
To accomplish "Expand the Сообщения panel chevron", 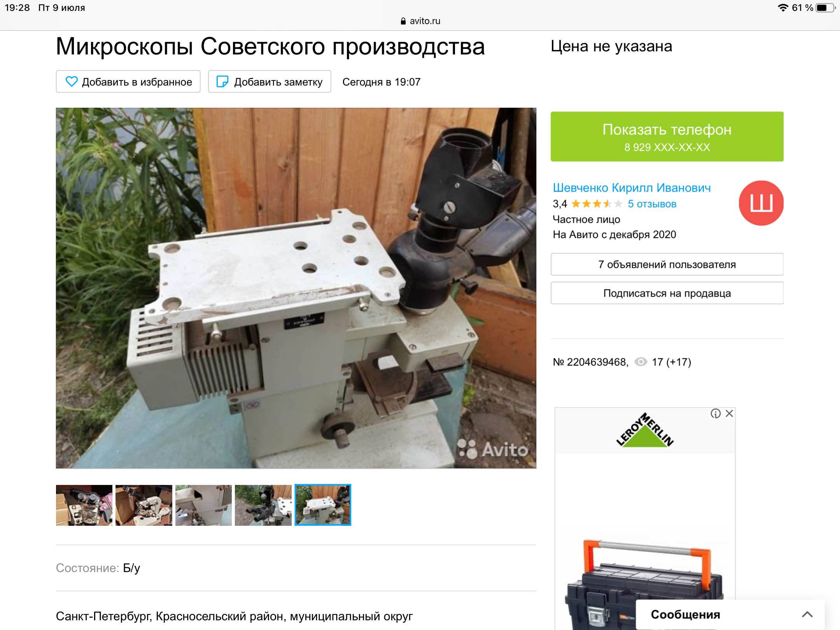I will click(x=807, y=614).
